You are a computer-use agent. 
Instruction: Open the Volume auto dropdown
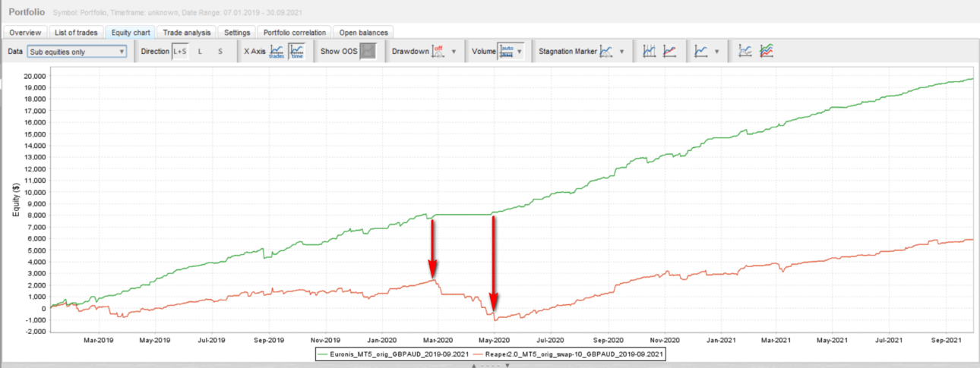pos(510,52)
